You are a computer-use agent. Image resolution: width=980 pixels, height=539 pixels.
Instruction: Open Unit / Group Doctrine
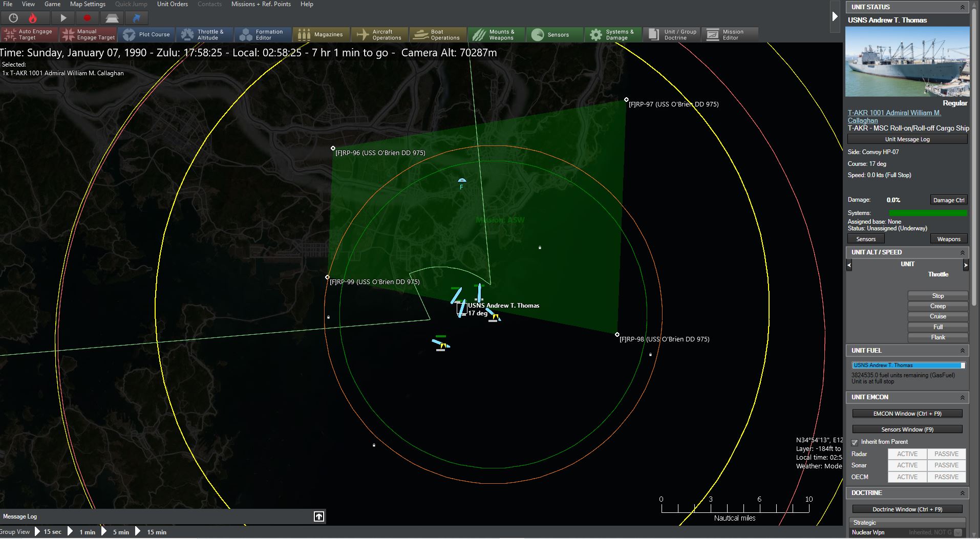point(671,34)
